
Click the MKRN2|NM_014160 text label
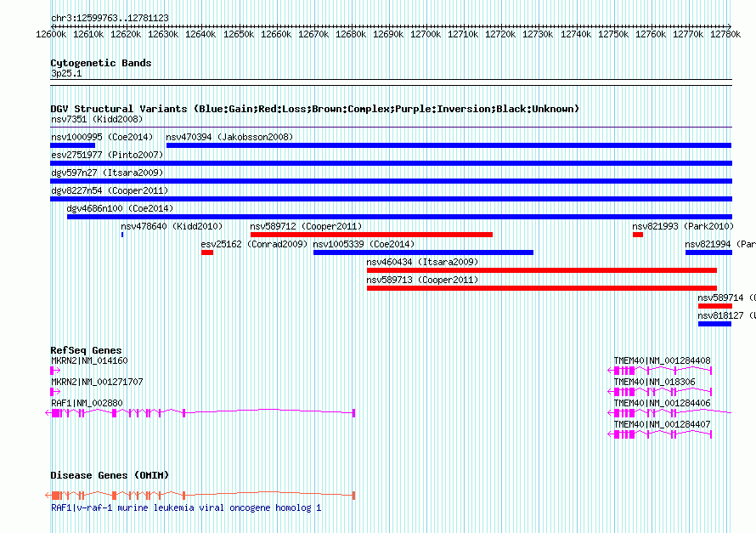coord(89,360)
